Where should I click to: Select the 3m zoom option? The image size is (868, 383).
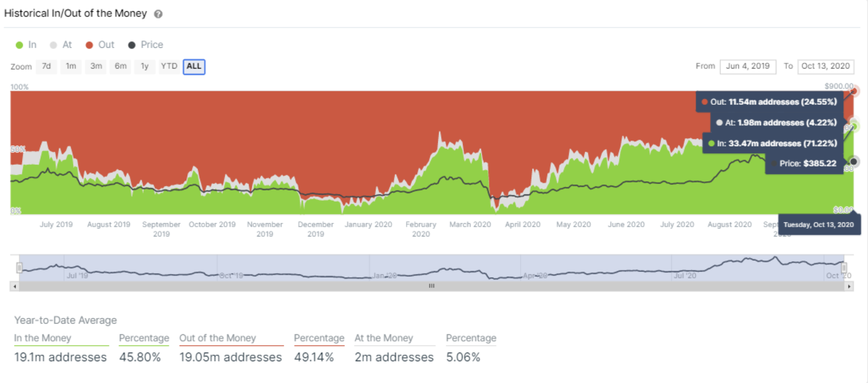pyautogui.click(x=96, y=66)
